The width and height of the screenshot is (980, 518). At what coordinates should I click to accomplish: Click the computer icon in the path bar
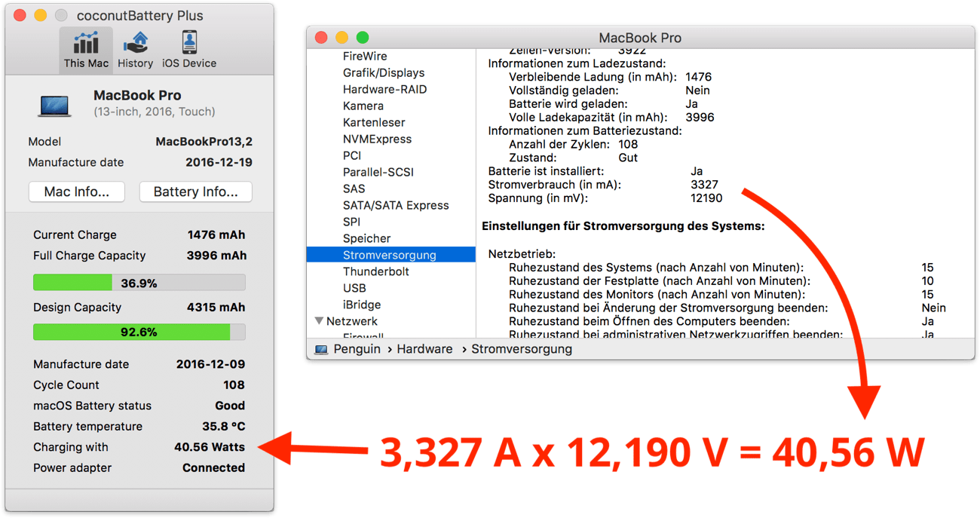[321, 350]
